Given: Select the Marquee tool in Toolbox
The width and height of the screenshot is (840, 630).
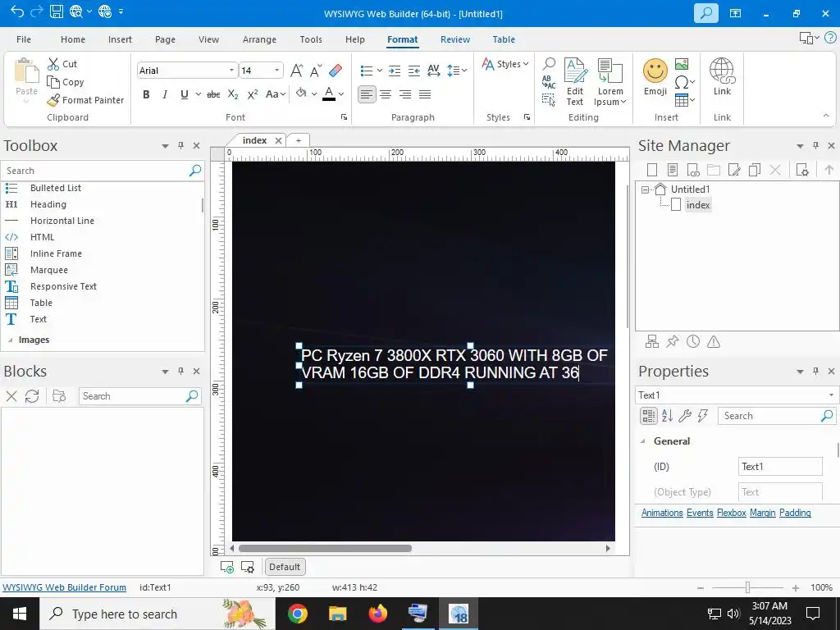Looking at the screenshot, I should (49, 270).
